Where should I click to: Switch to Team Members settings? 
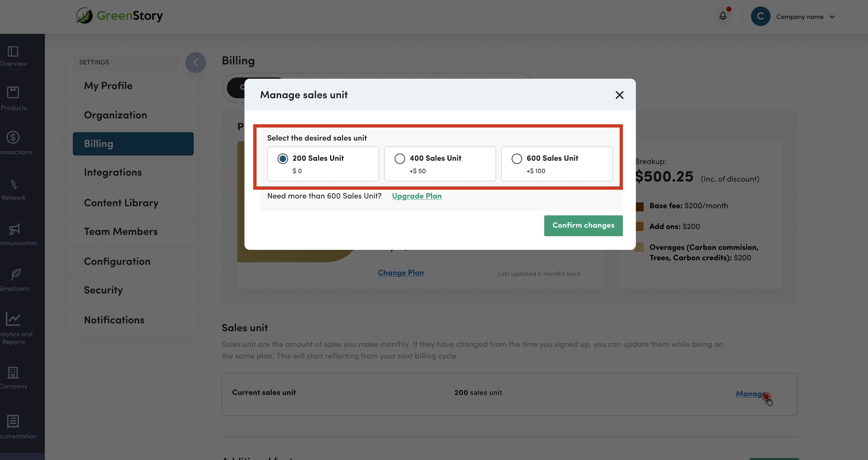click(121, 231)
